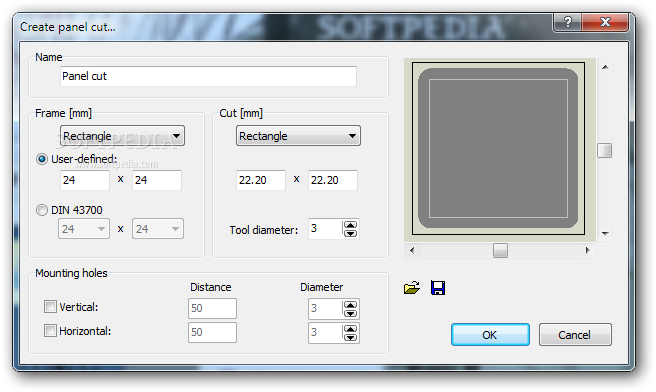Close the Create panel cut dialog
The width and height of the screenshot is (656, 392).
click(605, 22)
